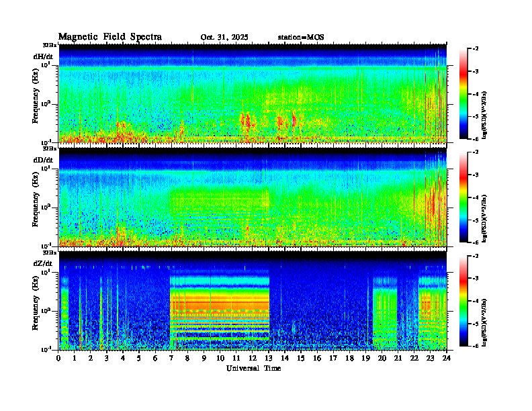Click inside the dD/dt spectrogram panel
532x411 pixels.
(x=253, y=197)
